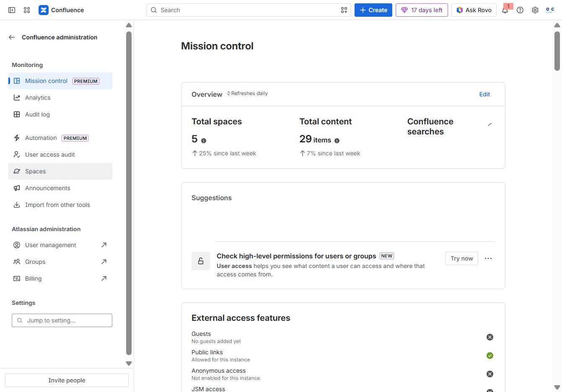This screenshot has width=562, height=392.
Task: Open the Help question mark icon
Action: point(520,10)
